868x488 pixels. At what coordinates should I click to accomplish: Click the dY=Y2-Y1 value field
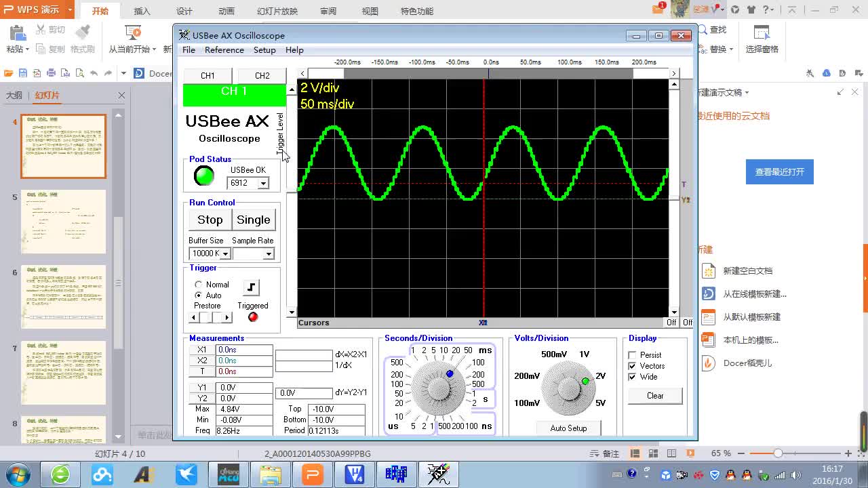pos(304,393)
